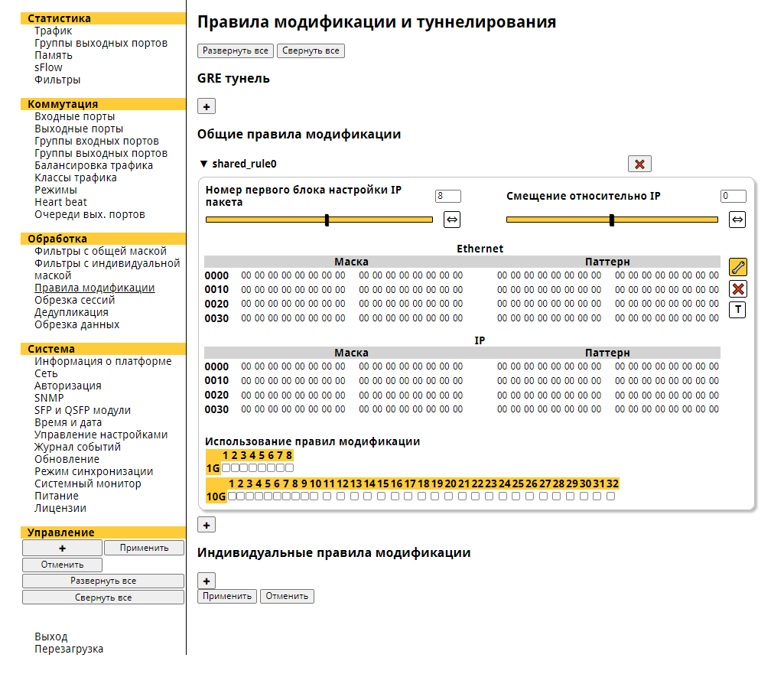Toggle 10G port 20 checkbox
Image resolution: width=784 pixels, height=674 pixels.
point(449,496)
